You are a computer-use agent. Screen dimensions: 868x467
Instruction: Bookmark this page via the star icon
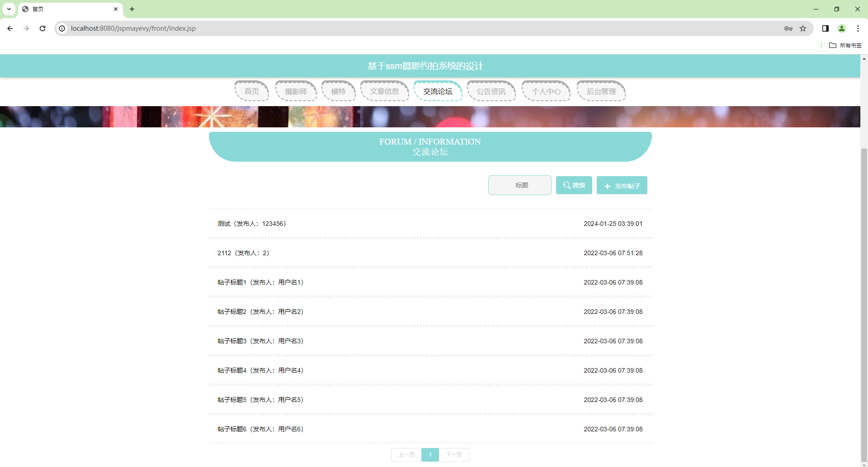click(x=803, y=28)
